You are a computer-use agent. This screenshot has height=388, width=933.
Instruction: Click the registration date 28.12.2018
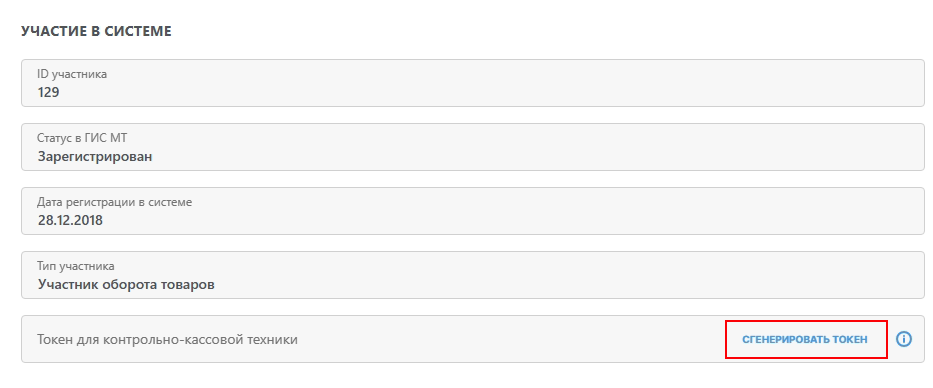(x=70, y=220)
